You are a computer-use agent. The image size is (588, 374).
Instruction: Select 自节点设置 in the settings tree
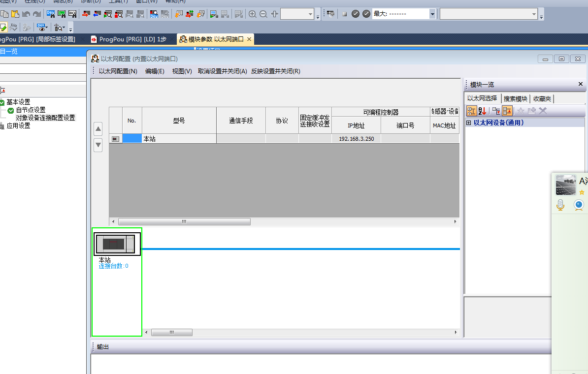pyautogui.click(x=31, y=110)
